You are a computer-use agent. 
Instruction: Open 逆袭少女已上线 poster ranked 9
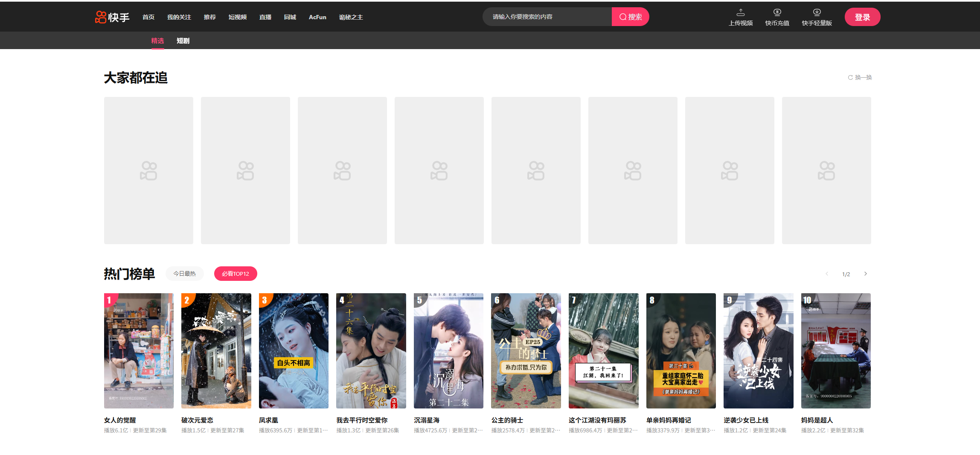tap(759, 351)
